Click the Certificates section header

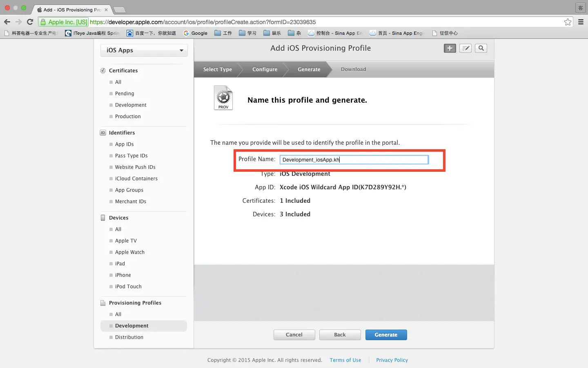point(123,71)
